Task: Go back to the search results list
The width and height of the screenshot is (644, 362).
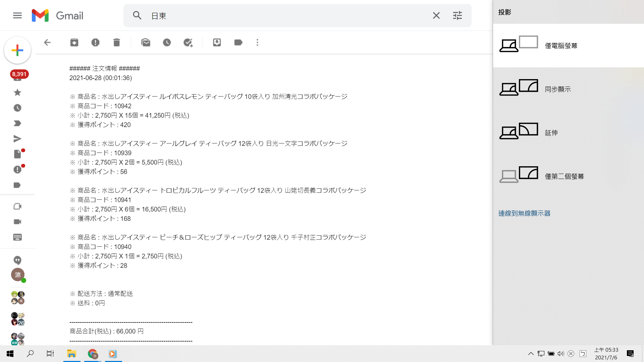Action: click(x=47, y=43)
